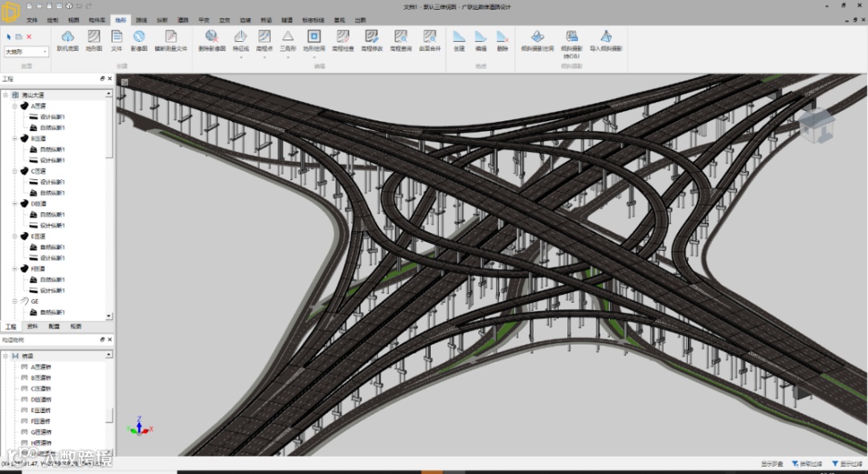Click the 高程检查 elevation check icon
The width and height of the screenshot is (868, 474).
tap(342, 37)
